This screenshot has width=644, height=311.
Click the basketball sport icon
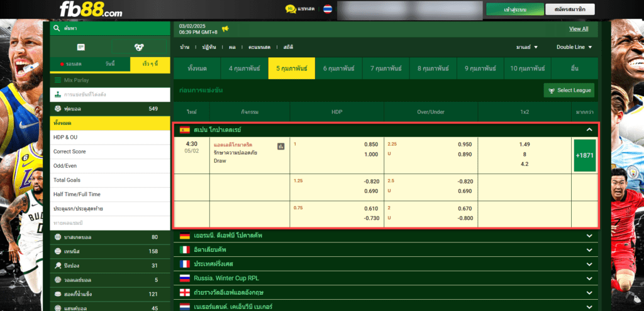[x=57, y=237]
